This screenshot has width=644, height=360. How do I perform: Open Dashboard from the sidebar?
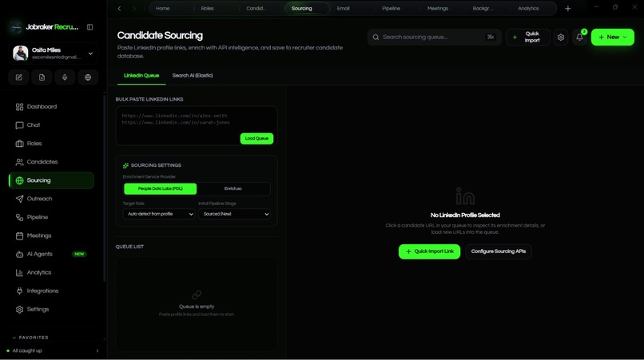pyautogui.click(x=51, y=107)
